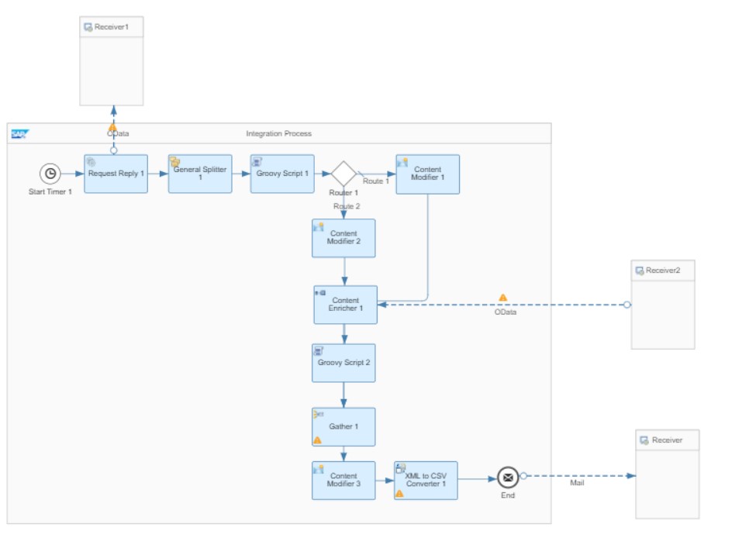
Task: Select the Groovy Script 1 step
Action: point(282,174)
